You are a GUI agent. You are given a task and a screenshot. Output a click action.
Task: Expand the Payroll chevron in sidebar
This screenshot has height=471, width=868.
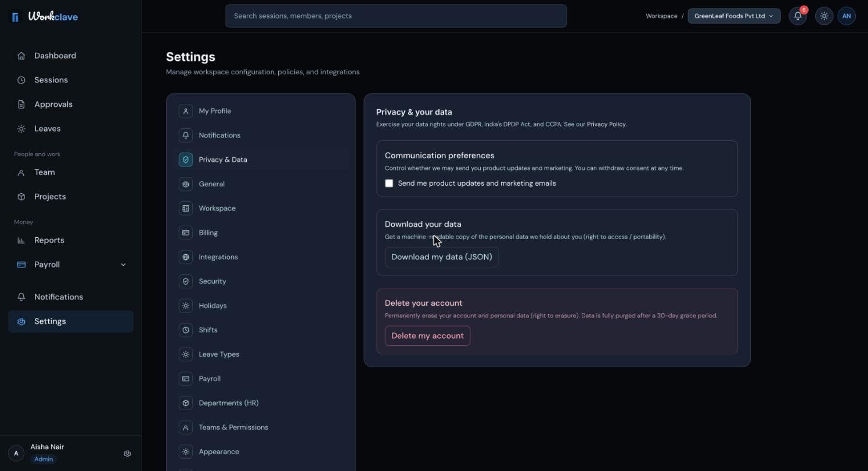[123, 265]
